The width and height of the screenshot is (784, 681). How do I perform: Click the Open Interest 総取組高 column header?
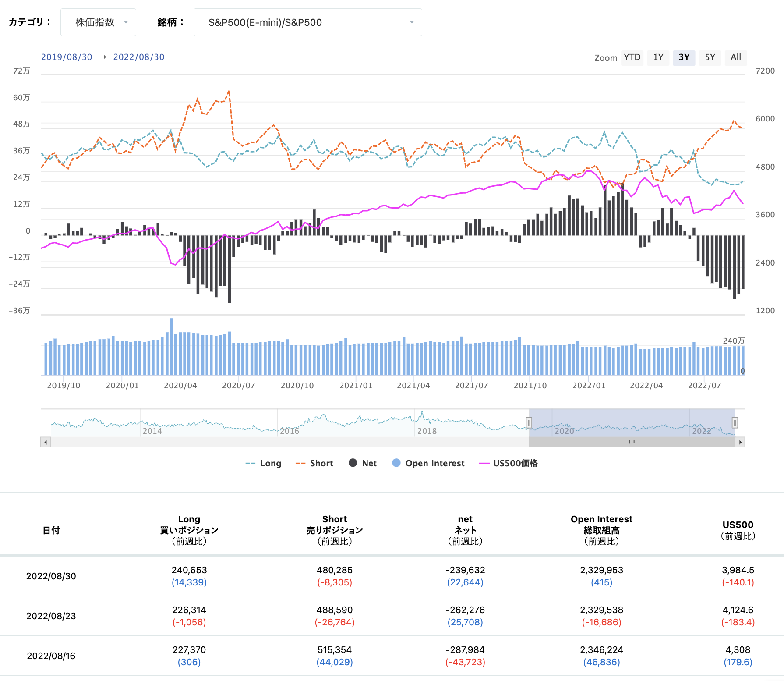pyautogui.click(x=602, y=530)
